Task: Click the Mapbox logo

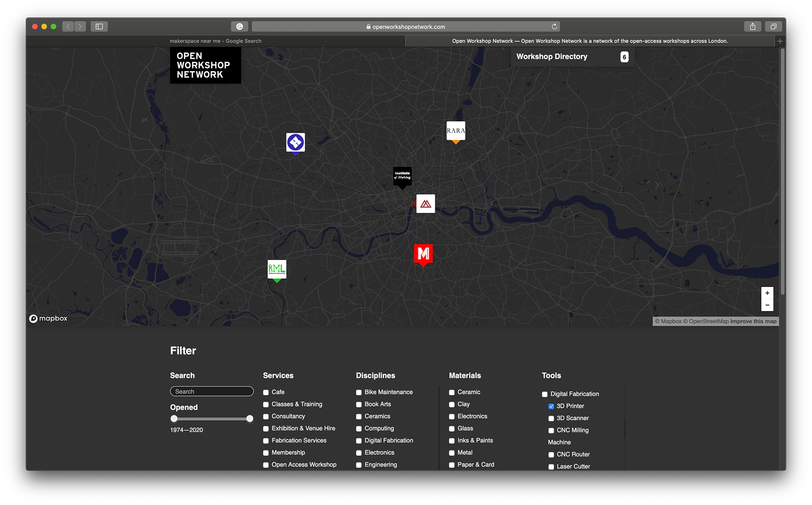Action: pos(48,318)
